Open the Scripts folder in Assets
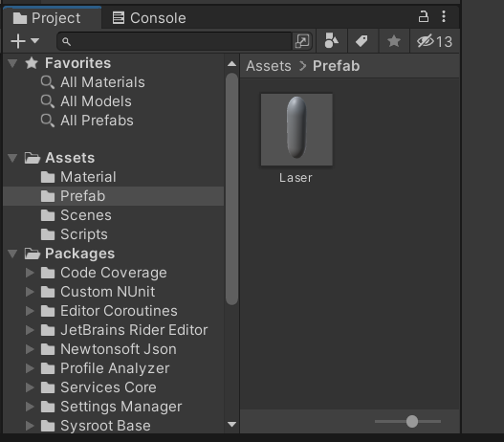The image size is (504, 442). pos(84,234)
